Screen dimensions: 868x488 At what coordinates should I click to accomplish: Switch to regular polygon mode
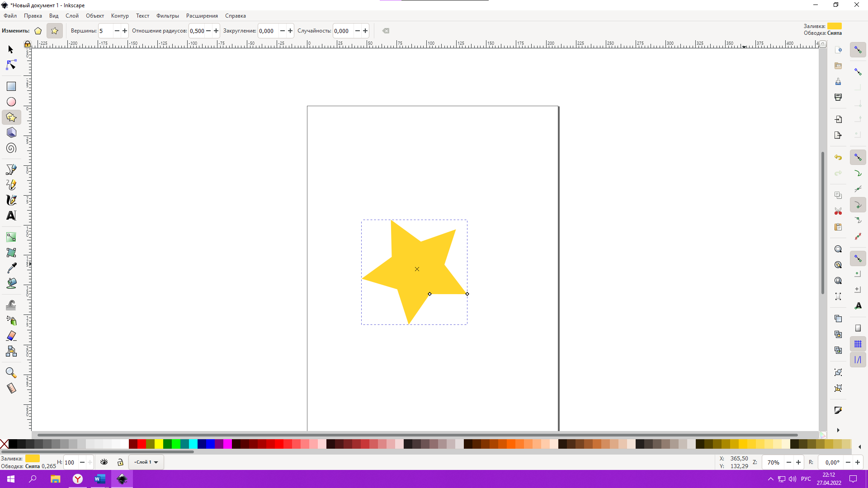point(38,31)
